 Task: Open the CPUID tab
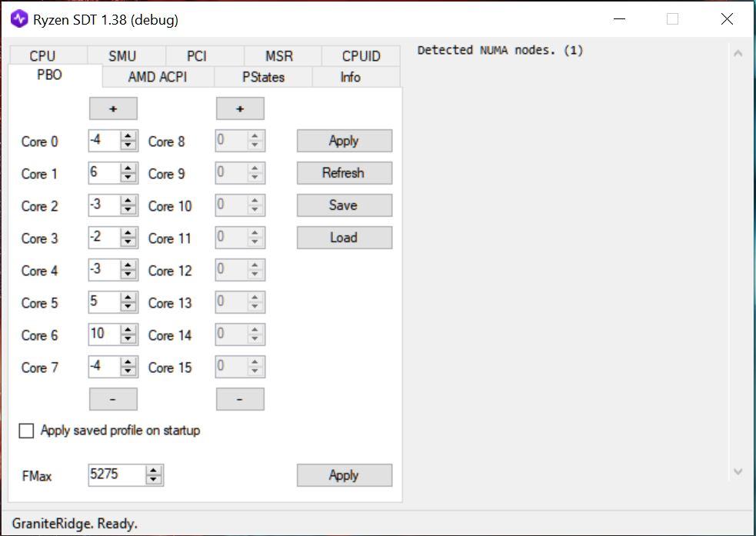[x=361, y=56]
